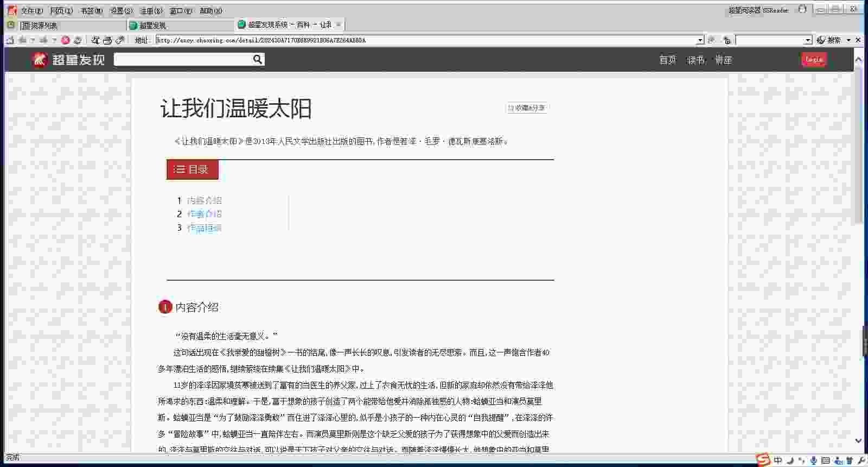Viewport: 868px width, 467px height.
Task: Click the address URL field
Action: pyautogui.click(x=426, y=40)
